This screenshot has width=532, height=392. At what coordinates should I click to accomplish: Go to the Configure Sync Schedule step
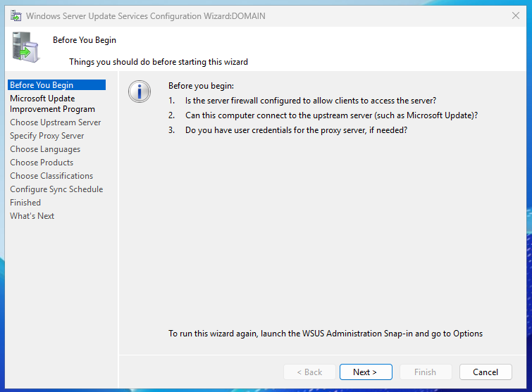56,189
